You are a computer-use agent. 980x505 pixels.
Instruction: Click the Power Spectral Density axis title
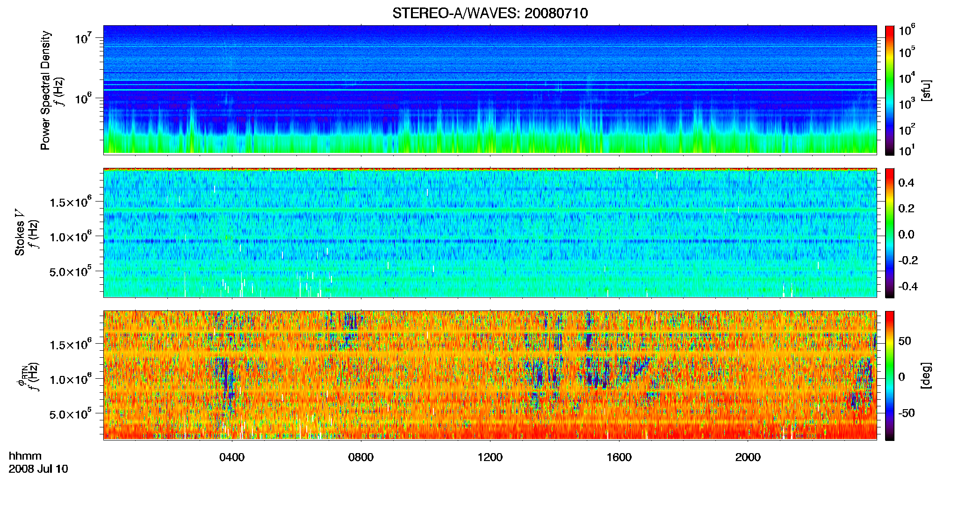point(45,90)
